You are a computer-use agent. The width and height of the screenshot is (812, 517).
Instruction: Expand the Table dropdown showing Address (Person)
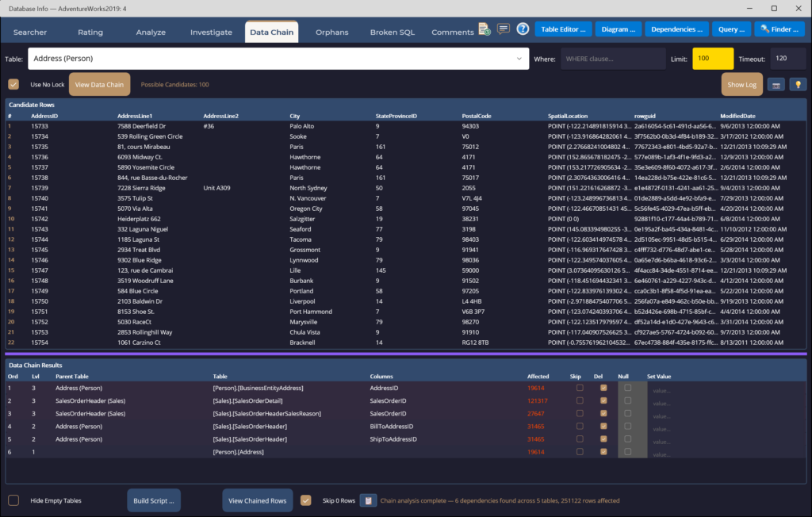(278, 59)
